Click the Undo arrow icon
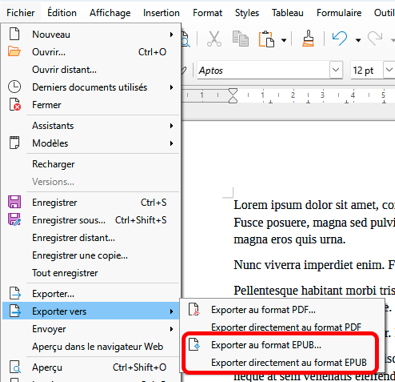This screenshot has width=395, height=382. pyautogui.click(x=340, y=38)
